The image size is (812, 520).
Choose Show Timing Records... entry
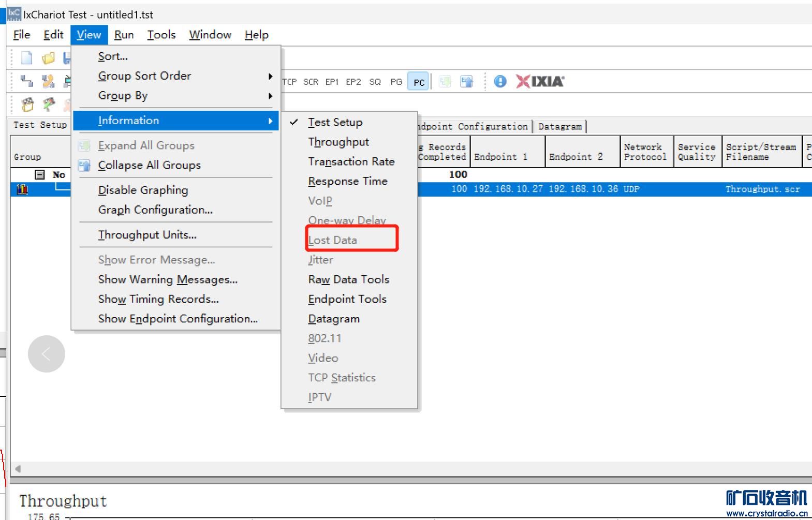(176, 300)
